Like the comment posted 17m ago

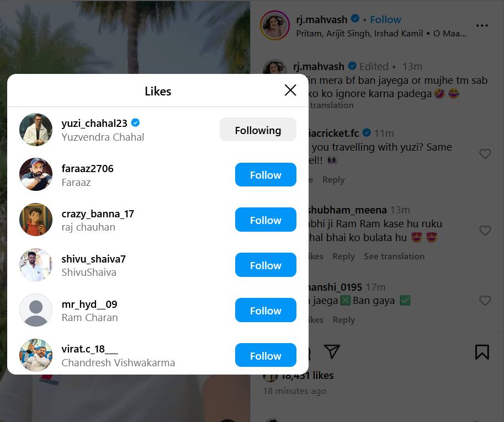point(485,301)
